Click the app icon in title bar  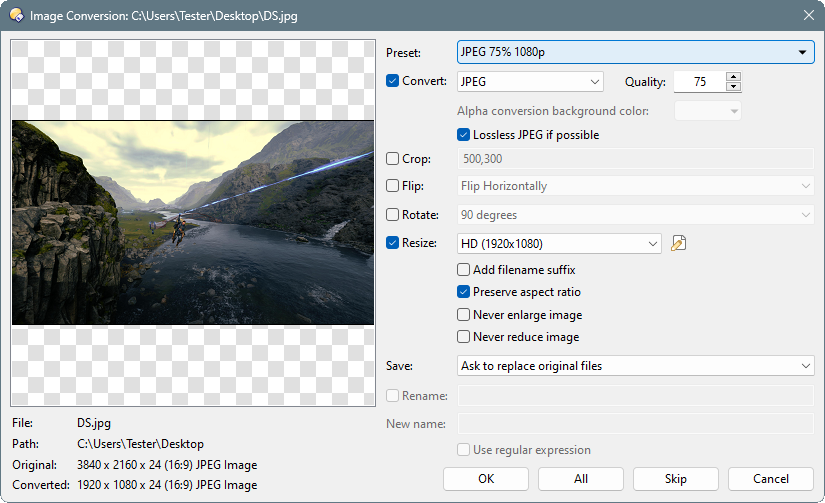[16, 15]
